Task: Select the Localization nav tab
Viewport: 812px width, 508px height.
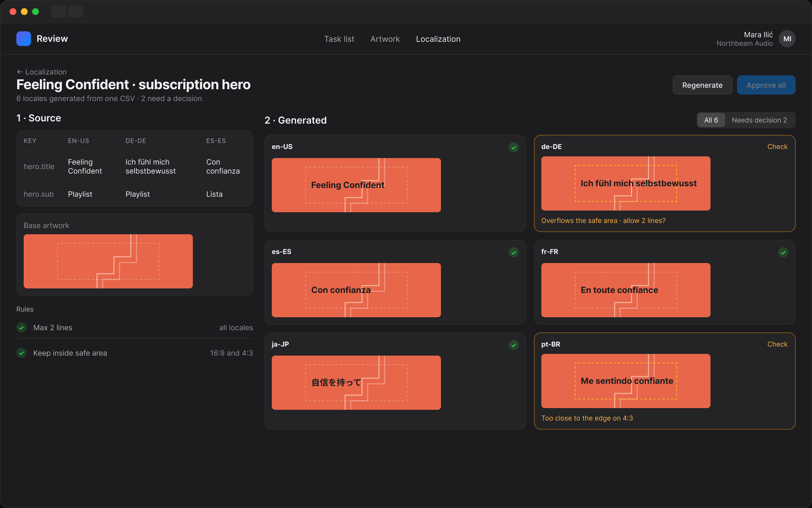Action: tap(438, 39)
